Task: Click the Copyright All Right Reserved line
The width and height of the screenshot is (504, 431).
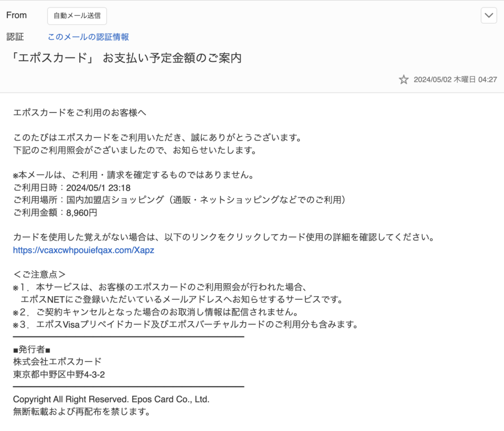Action: 111,399
